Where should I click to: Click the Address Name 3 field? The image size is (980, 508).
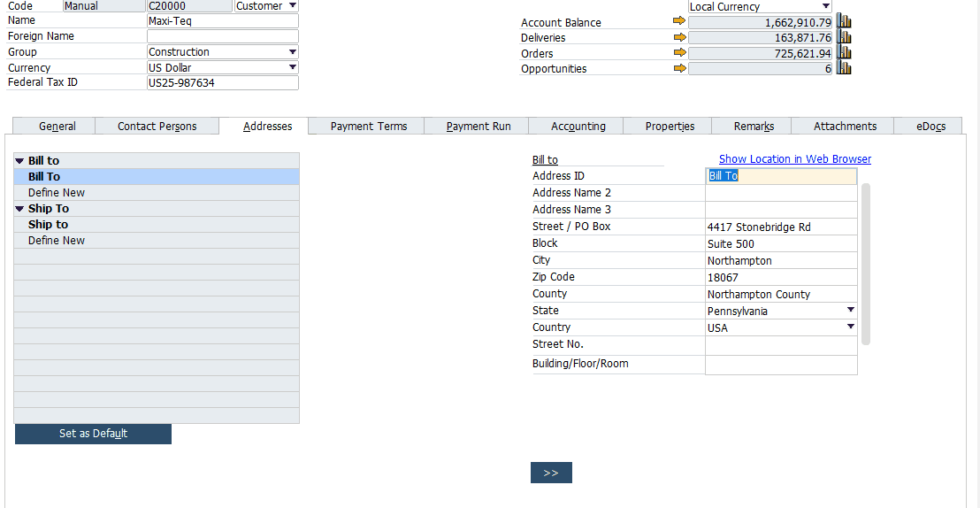click(x=781, y=210)
